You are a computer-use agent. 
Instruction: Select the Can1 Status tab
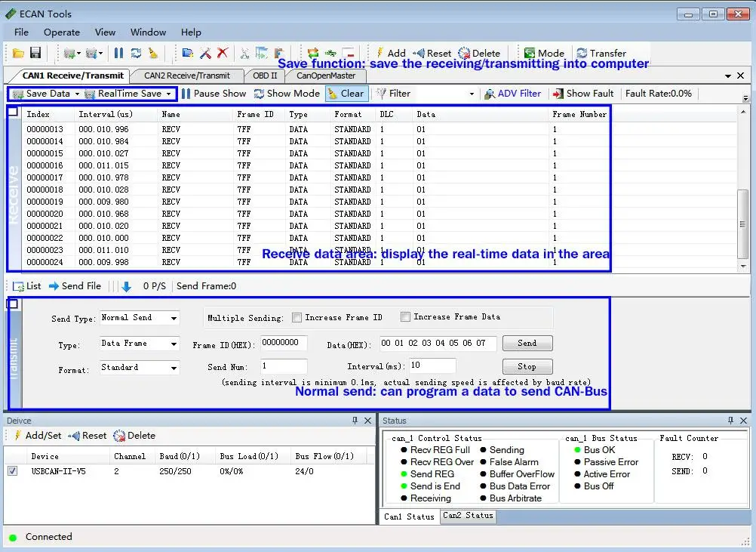point(409,517)
